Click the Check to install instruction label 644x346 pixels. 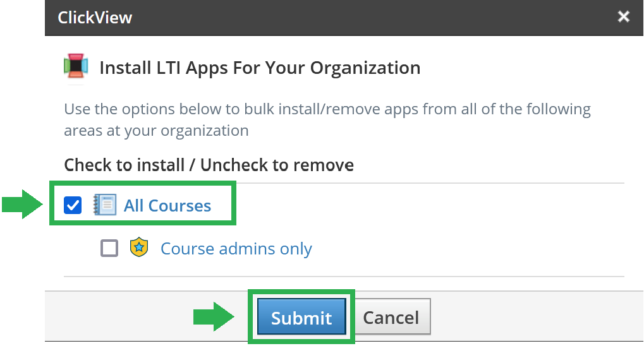pyautogui.click(x=209, y=165)
